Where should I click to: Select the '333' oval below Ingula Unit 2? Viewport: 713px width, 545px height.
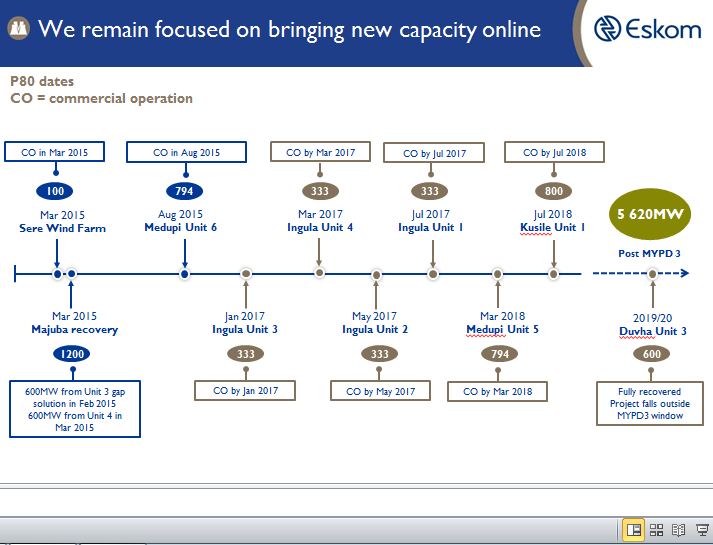380,354
